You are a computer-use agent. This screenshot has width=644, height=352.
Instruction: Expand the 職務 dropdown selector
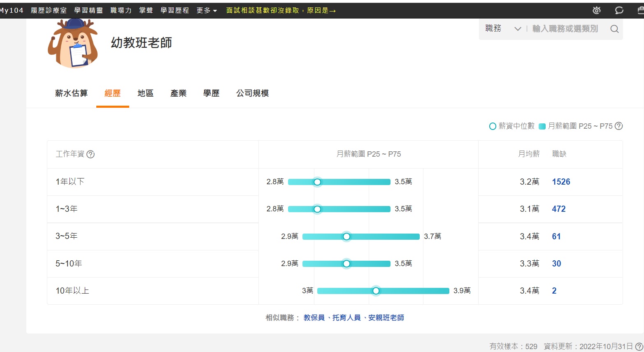pyautogui.click(x=503, y=29)
